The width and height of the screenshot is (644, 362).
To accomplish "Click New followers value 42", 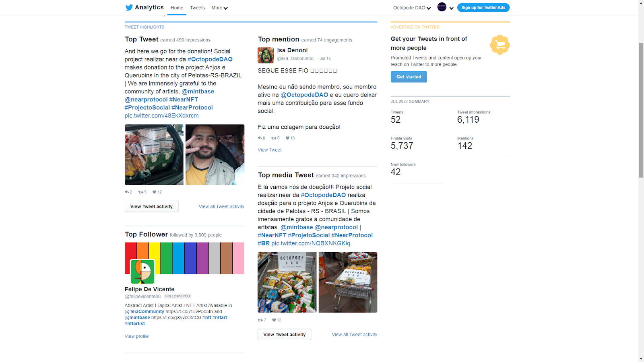I will 396,172.
